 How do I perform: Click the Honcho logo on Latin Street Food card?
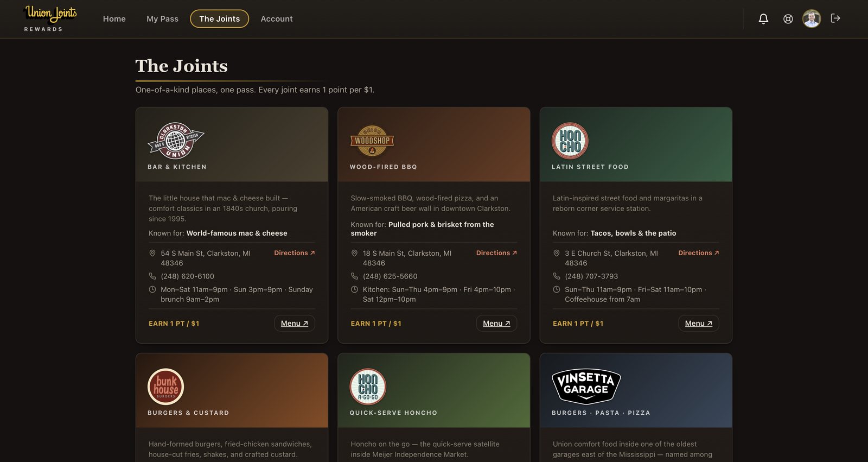[x=570, y=141]
